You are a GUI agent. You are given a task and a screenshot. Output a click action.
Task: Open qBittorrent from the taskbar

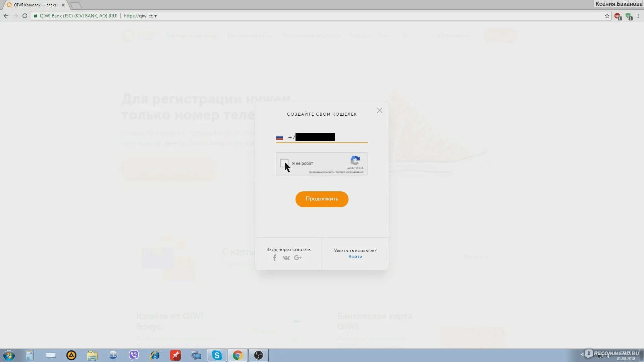(113, 355)
